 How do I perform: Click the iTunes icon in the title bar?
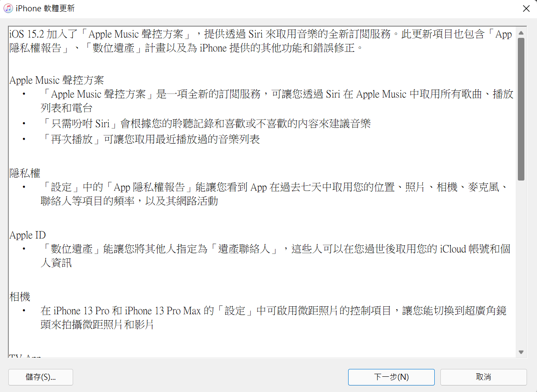(8, 9)
